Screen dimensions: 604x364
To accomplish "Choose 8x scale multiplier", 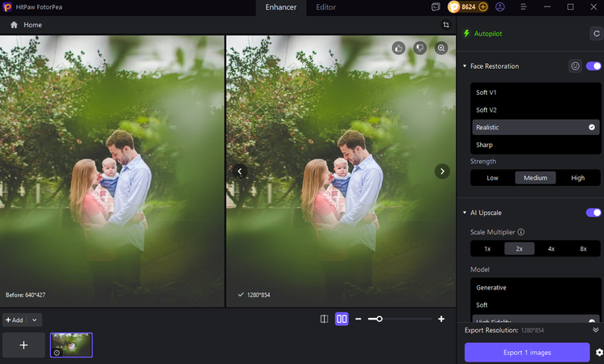I will [x=583, y=249].
